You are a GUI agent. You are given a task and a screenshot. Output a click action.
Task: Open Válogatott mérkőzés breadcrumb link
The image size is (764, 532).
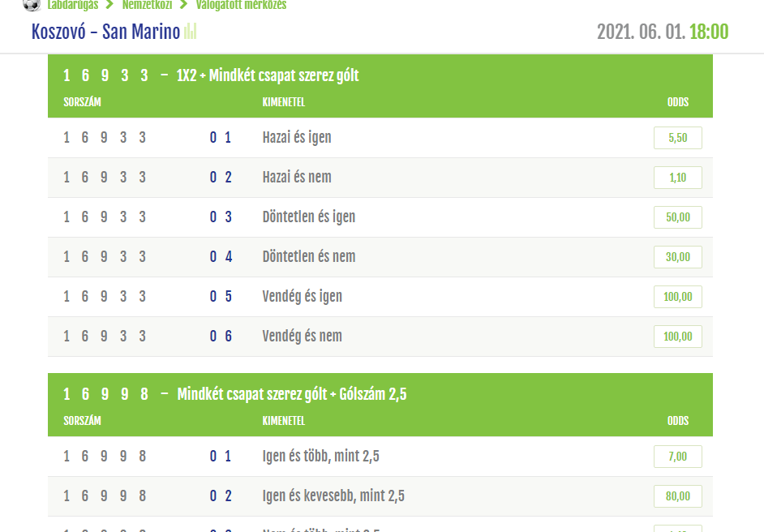click(x=241, y=5)
